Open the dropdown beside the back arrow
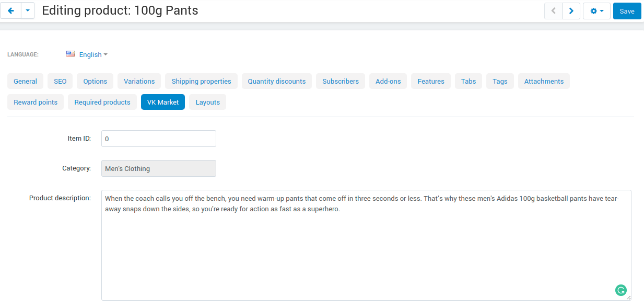Screen dimensions: 644x308 coord(28,10)
